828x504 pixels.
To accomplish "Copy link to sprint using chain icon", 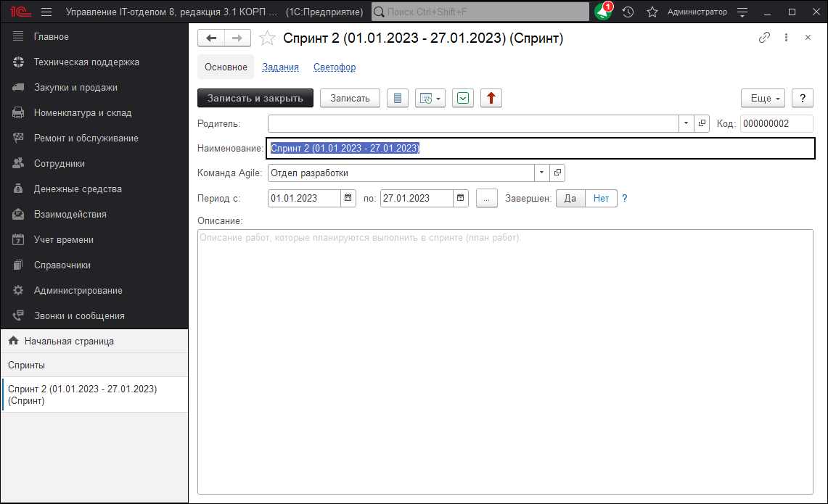I will point(764,38).
